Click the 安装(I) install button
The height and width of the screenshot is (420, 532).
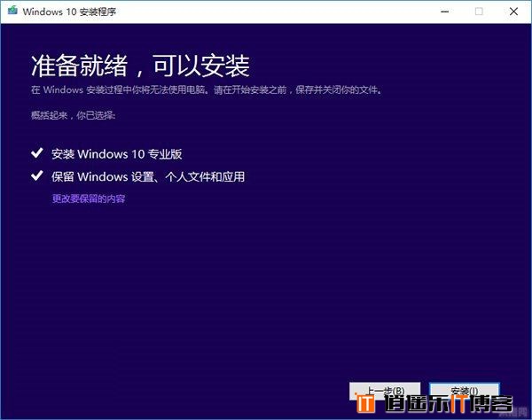[465, 391]
